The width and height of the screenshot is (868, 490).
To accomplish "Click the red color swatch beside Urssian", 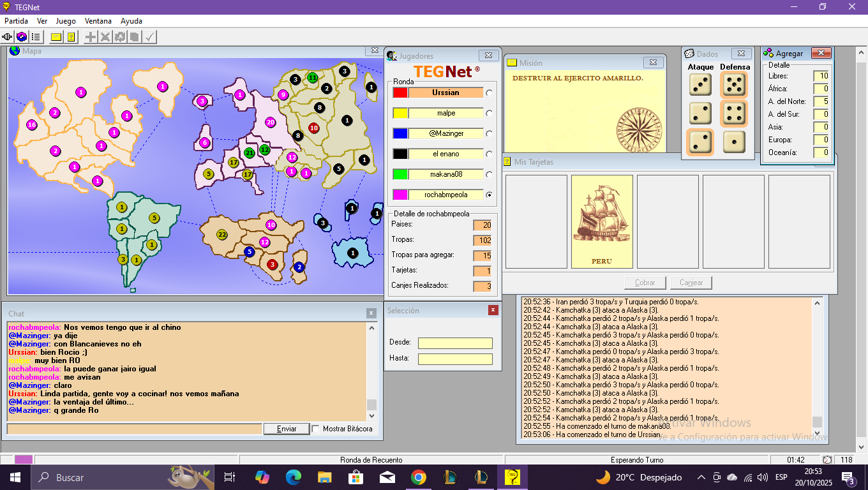I will click(x=400, y=93).
